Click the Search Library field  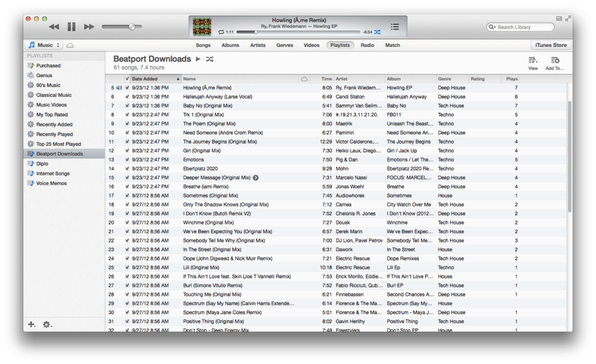point(520,27)
